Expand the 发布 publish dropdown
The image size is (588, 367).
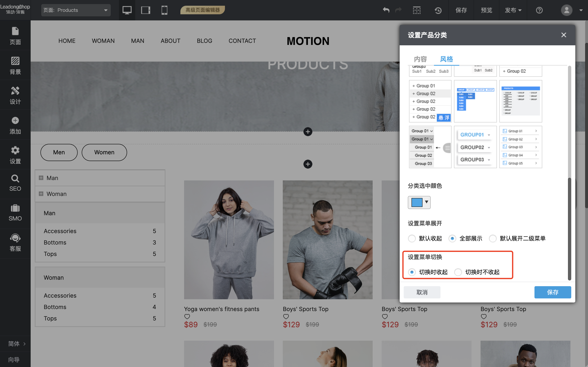tap(513, 10)
